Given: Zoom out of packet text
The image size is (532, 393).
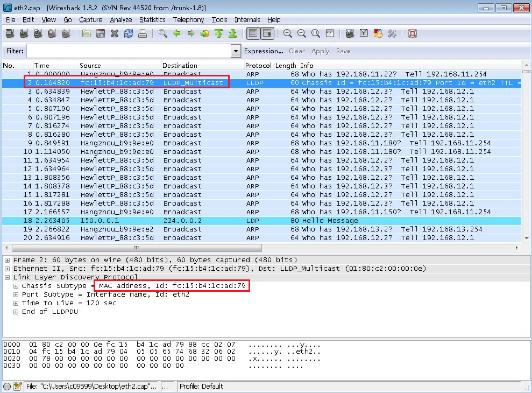Looking at the screenshot, I should point(302,33).
